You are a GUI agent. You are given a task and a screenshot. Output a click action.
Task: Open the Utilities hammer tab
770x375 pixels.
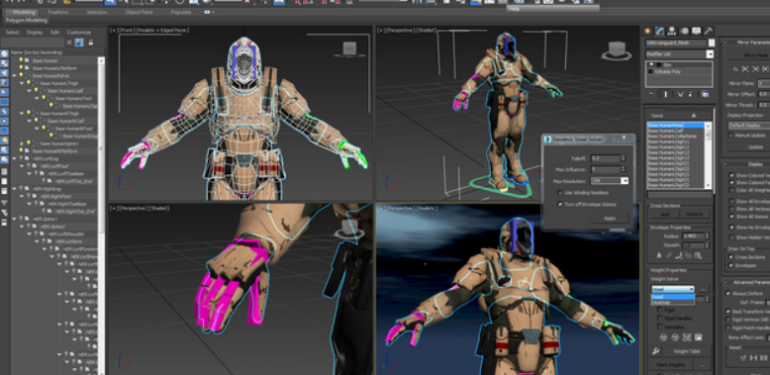tap(708, 31)
